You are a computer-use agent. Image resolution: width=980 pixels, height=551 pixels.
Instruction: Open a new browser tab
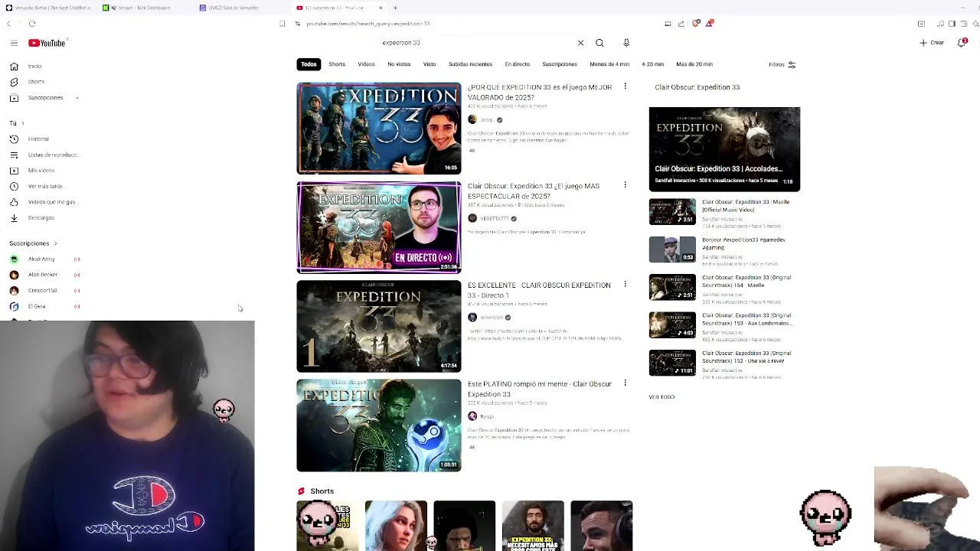click(x=395, y=8)
